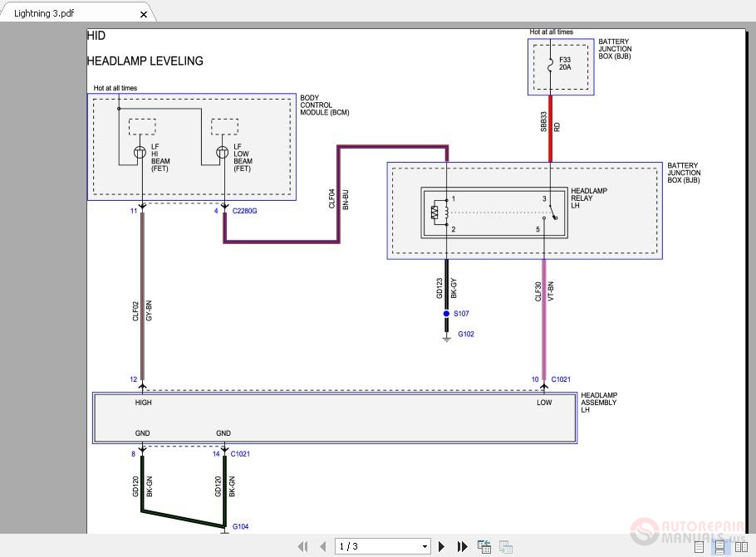Switch to two-page facing view
This screenshot has width=756, height=557.
(x=741, y=547)
